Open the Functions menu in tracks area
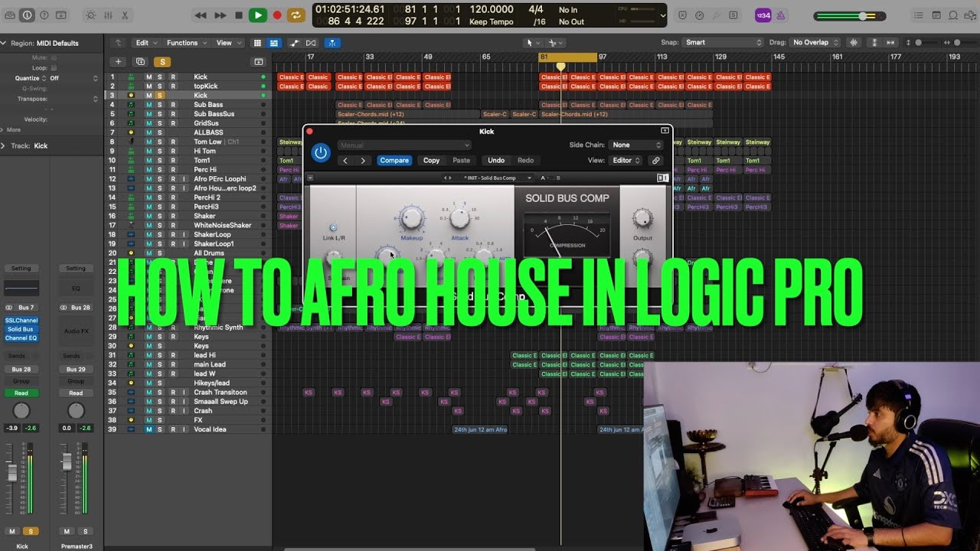This screenshot has height=551, width=980. click(185, 43)
